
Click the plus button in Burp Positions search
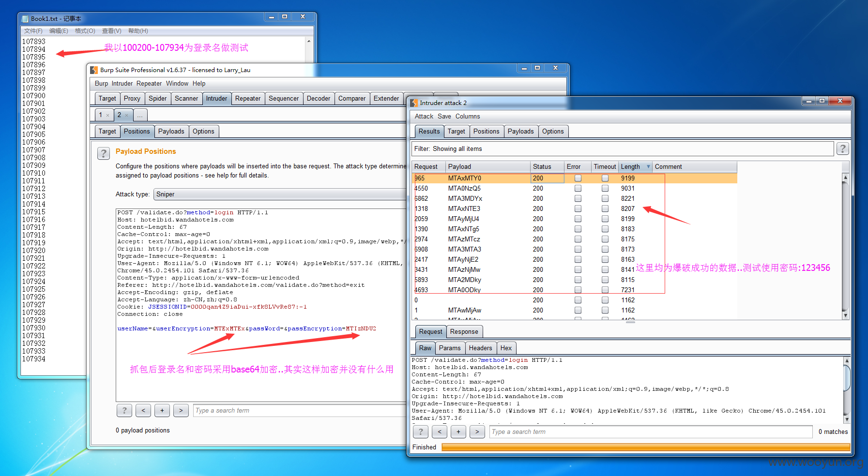(x=162, y=410)
